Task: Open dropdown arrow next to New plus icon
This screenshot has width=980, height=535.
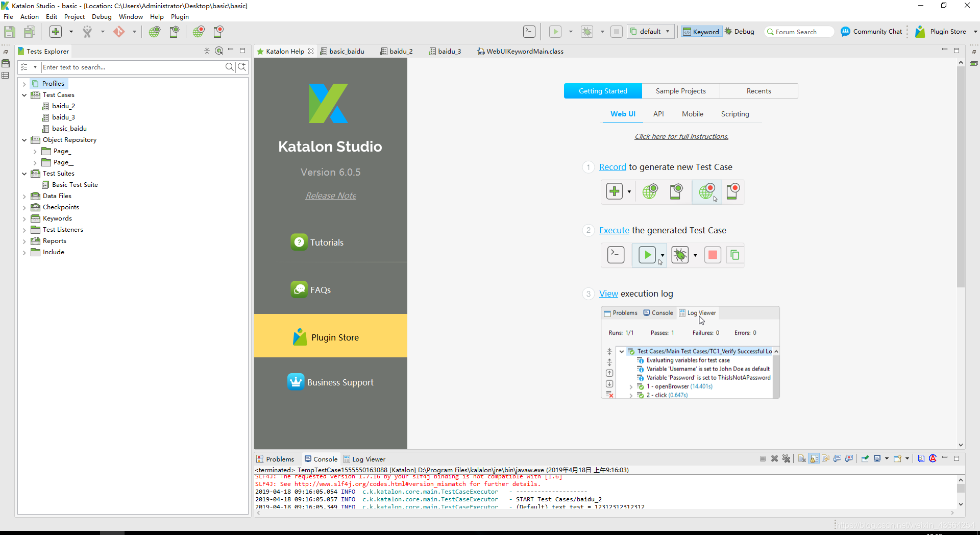Action: click(71, 32)
